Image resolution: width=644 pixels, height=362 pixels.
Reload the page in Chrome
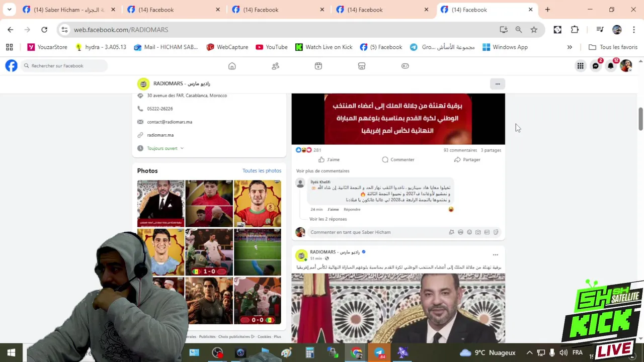click(x=44, y=30)
